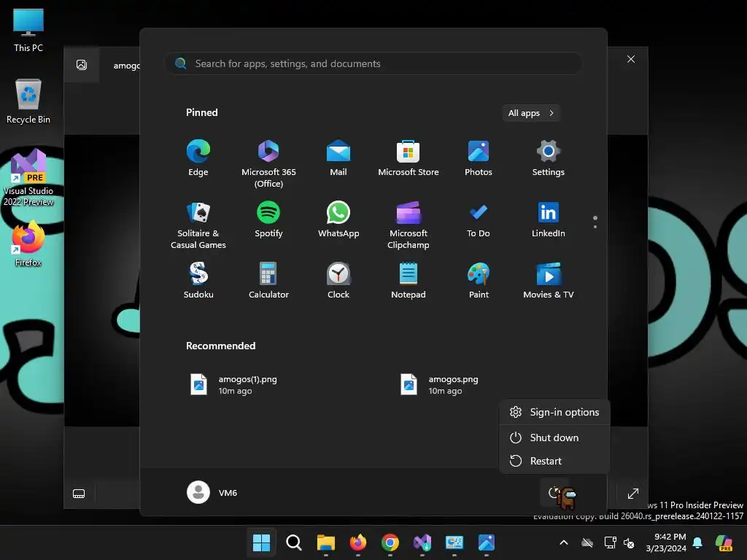The height and width of the screenshot is (560, 747).
Task: Expand hidden system tray icons chevron
Action: click(x=564, y=542)
